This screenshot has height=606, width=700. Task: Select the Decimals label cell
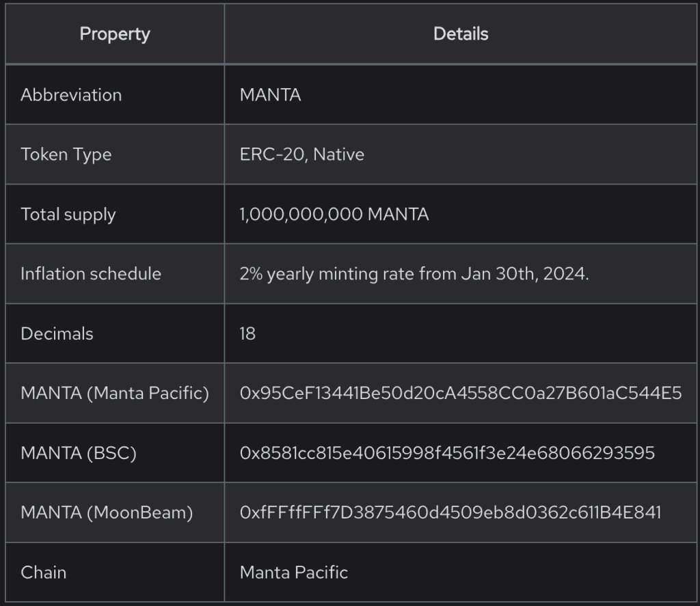[x=57, y=334]
